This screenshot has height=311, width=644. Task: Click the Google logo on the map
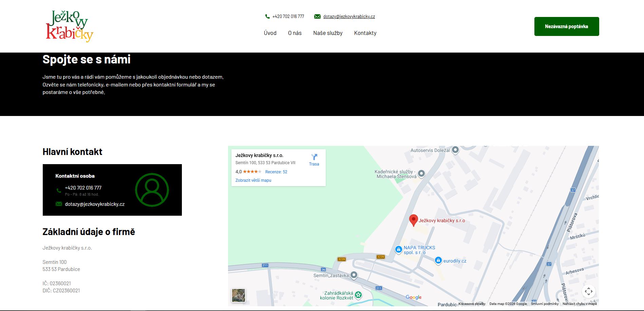[414, 297]
